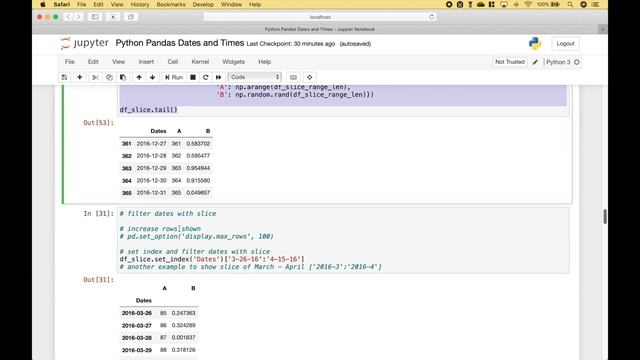640x360 pixels.
Task: Click the Python logo icon
Action: click(535, 43)
